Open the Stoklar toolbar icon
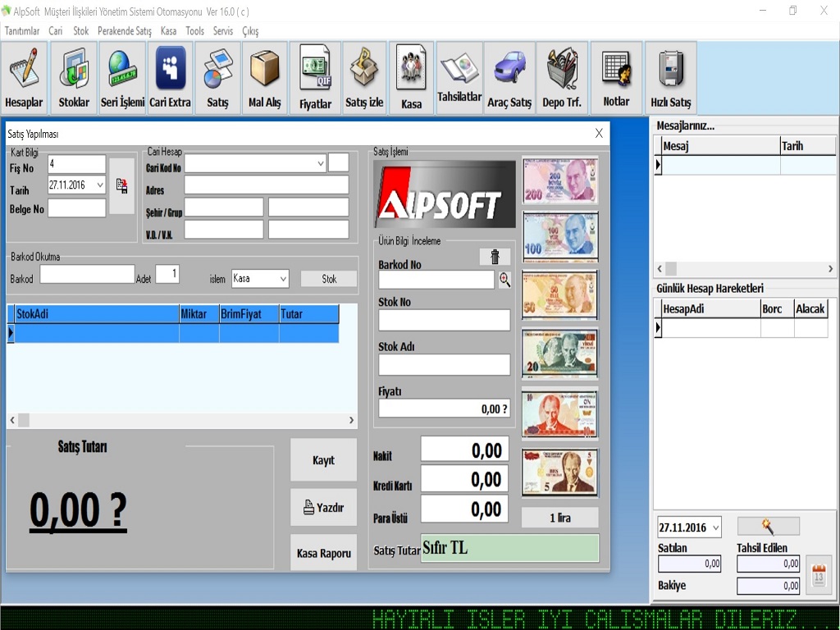 (74, 78)
